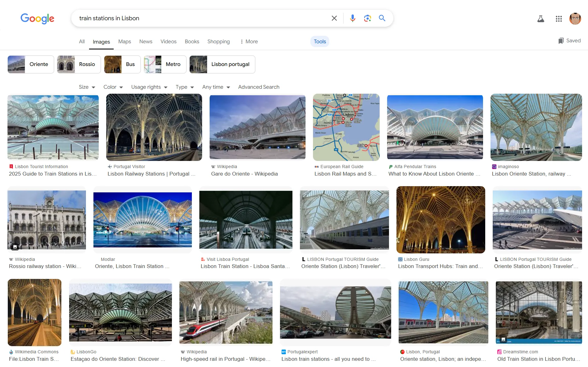
Task: Open Google Lens image search
Action: (367, 18)
